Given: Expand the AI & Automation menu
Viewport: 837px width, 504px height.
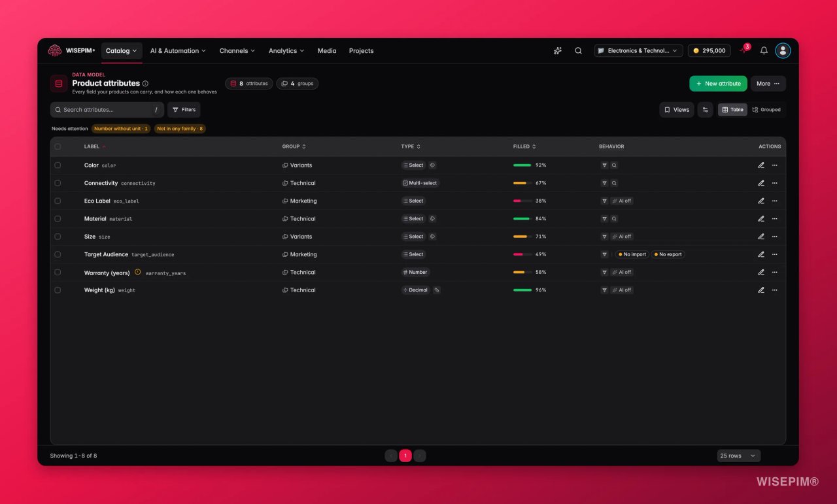Looking at the screenshot, I should tap(178, 51).
